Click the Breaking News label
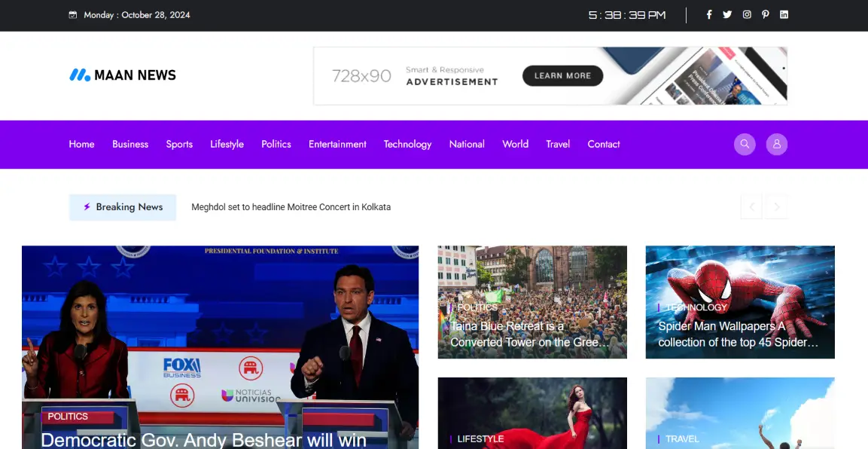 (x=123, y=207)
